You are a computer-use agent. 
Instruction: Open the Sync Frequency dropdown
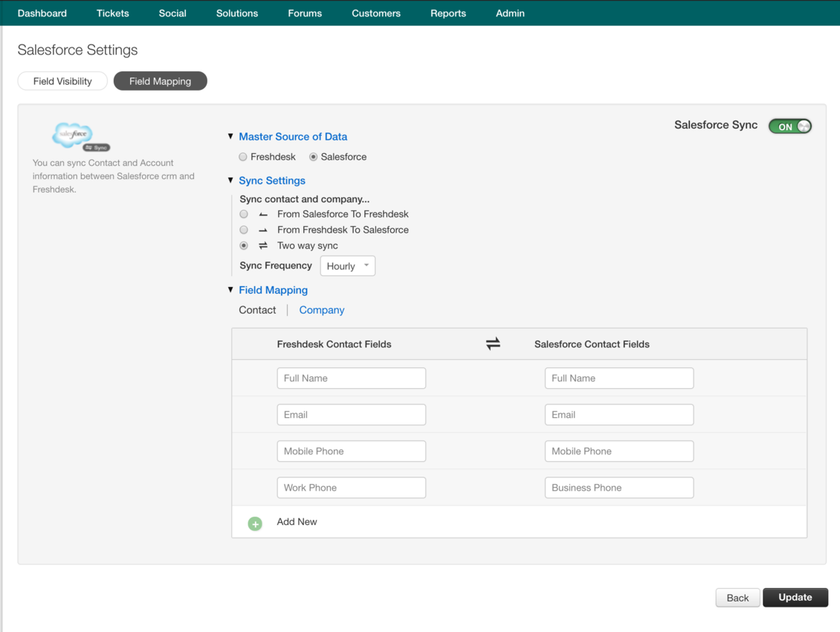point(347,265)
